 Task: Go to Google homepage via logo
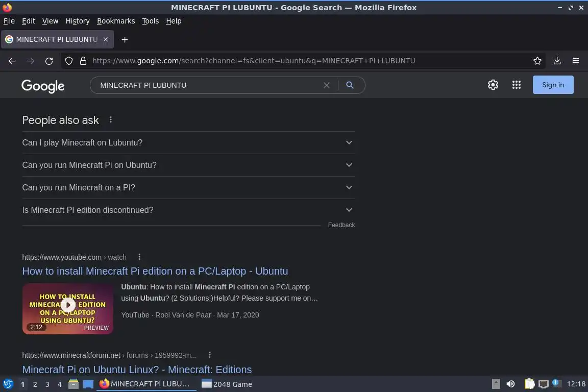pos(43,86)
